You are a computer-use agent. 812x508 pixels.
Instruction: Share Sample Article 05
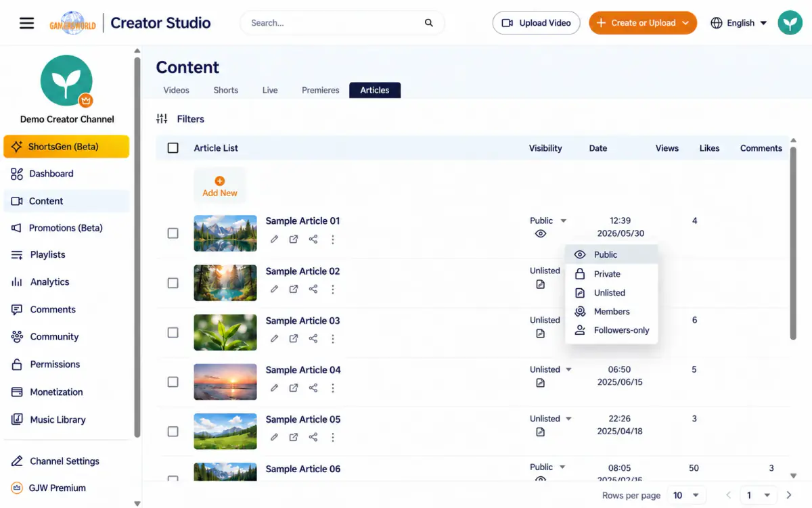[313, 438]
